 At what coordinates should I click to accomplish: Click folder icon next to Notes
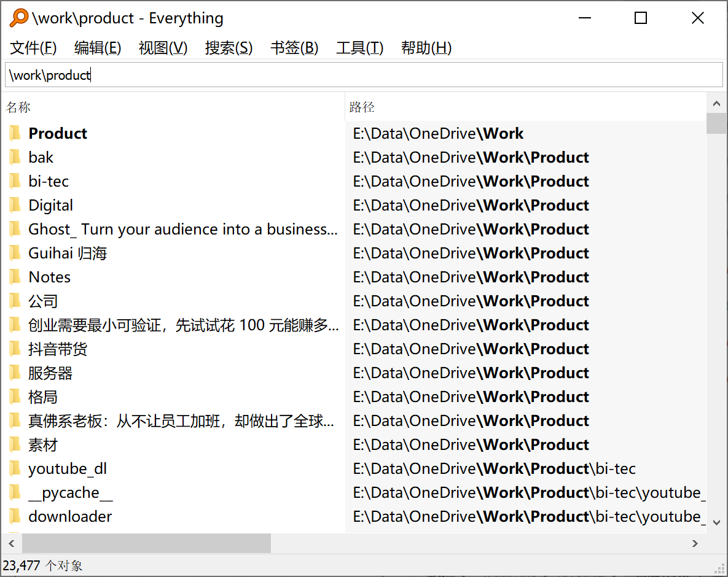[x=15, y=277]
